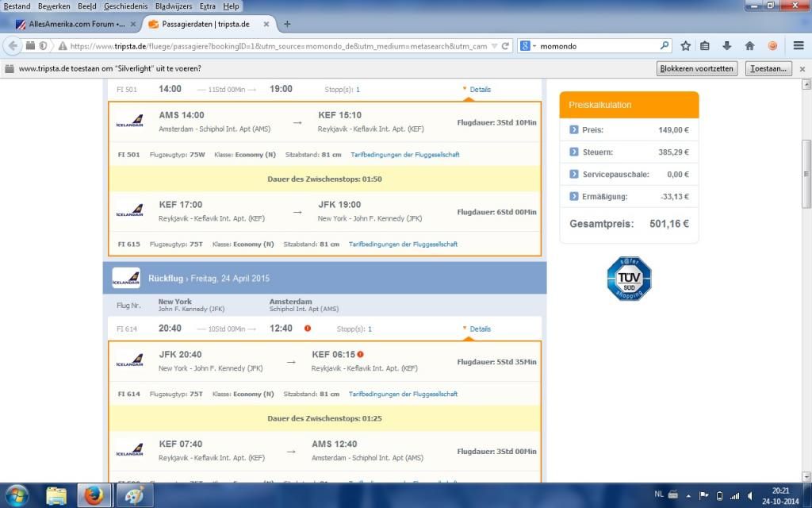
Task: Open Tarifbedingungen link for flight FI 615
Action: [x=403, y=244]
